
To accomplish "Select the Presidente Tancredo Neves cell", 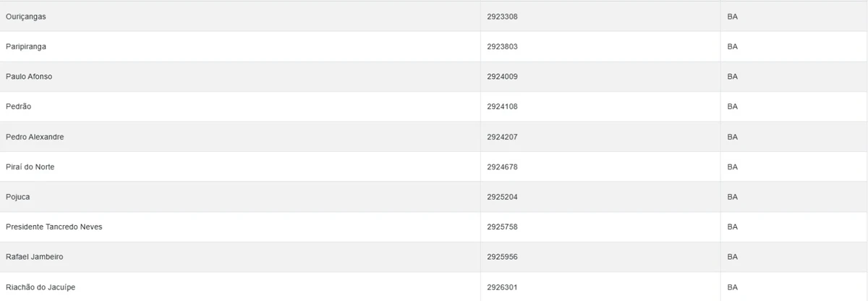I will 54,227.
